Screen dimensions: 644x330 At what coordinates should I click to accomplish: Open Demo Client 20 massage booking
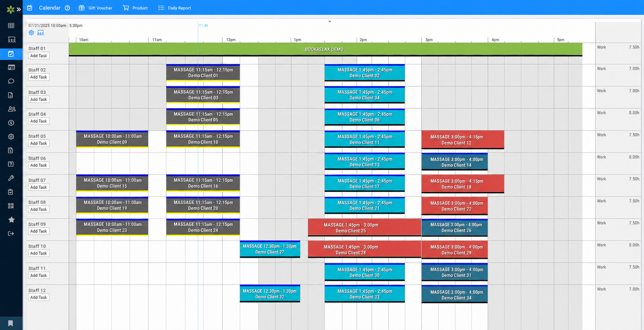click(x=203, y=205)
